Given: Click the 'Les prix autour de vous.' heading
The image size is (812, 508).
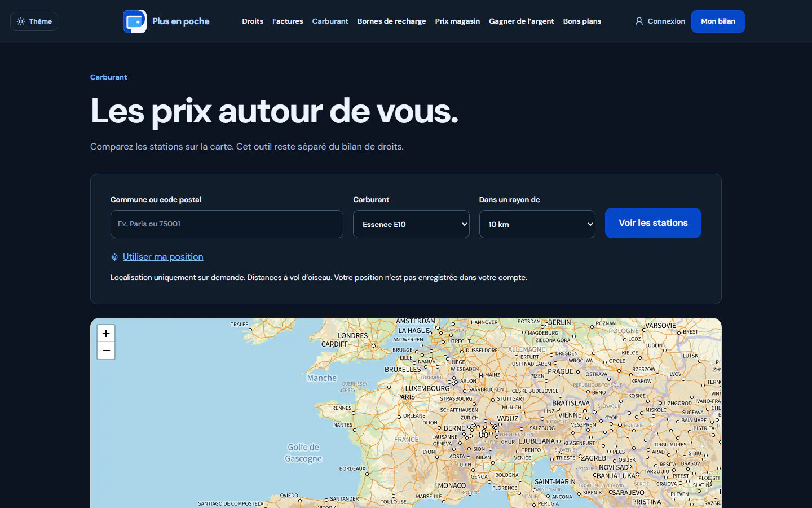Looking at the screenshot, I should [x=274, y=111].
